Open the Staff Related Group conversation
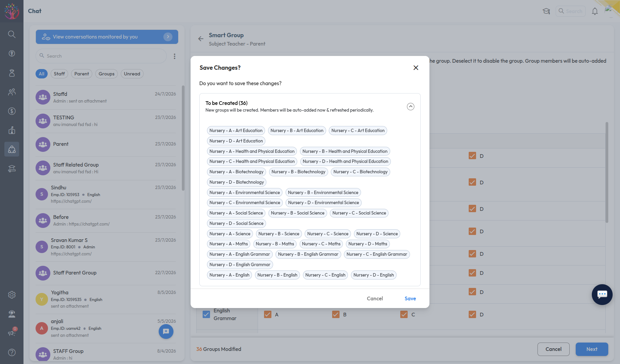Screen dimensions: 620x364 coord(106,168)
